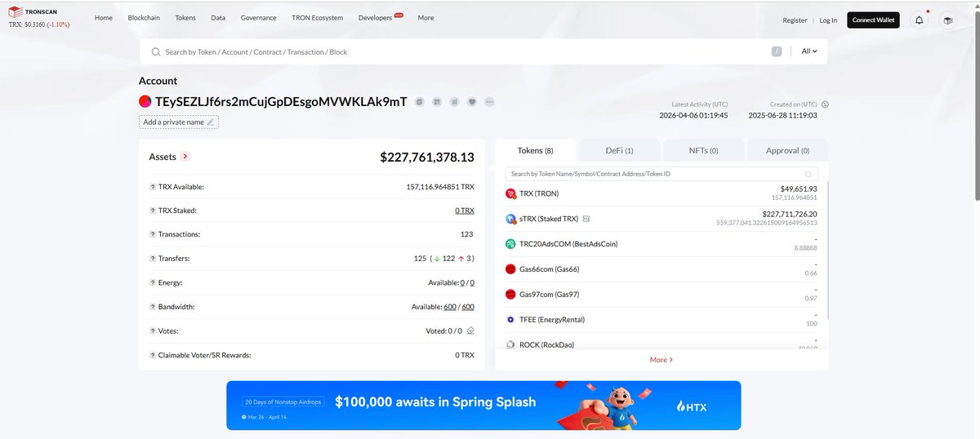Image resolution: width=980 pixels, height=439 pixels.
Task: Open the TRON Ecosystem menu
Action: (x=318, y=18)
